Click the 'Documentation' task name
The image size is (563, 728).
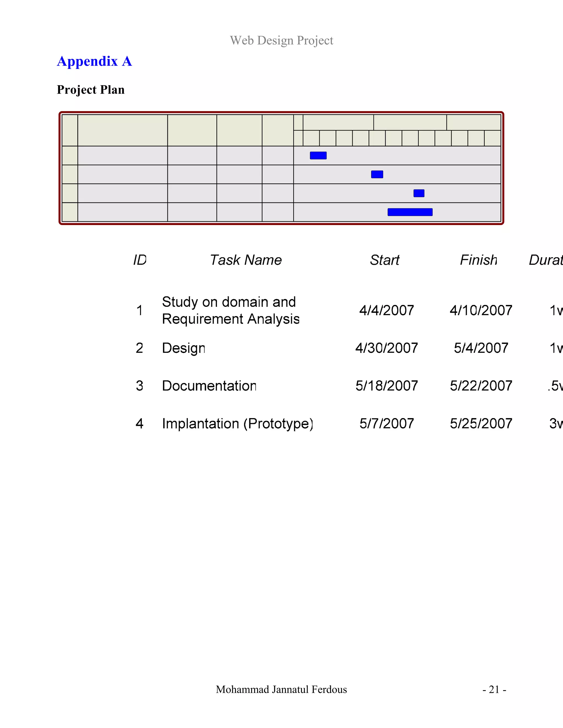(x=209, y=386)
